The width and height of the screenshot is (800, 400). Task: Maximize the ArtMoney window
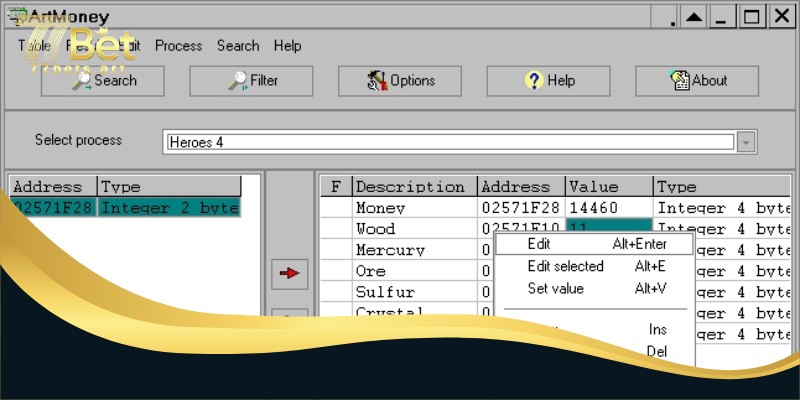click(752, 17)
